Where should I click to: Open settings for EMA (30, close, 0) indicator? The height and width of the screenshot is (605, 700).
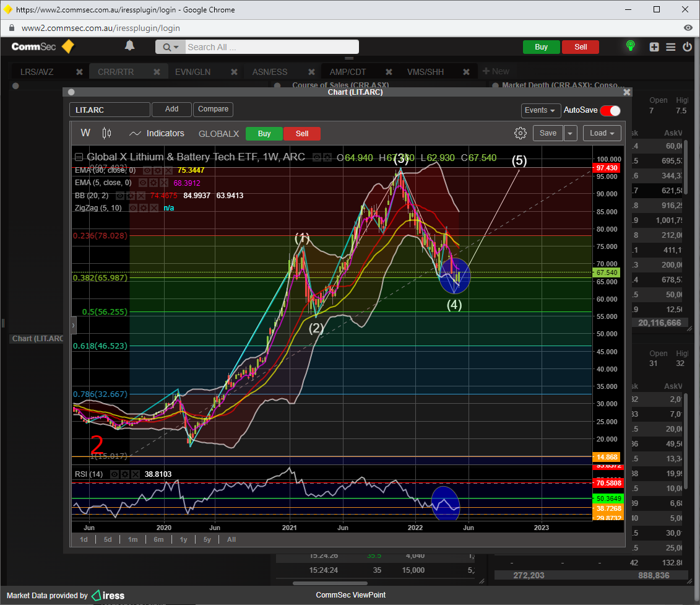[158, 170]
